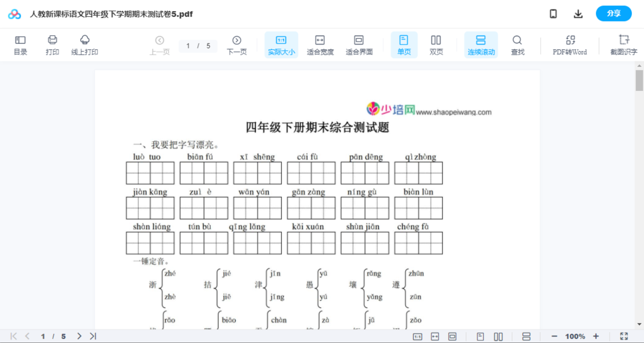Go to next page in bottom bar

click(x=79, y=336)
